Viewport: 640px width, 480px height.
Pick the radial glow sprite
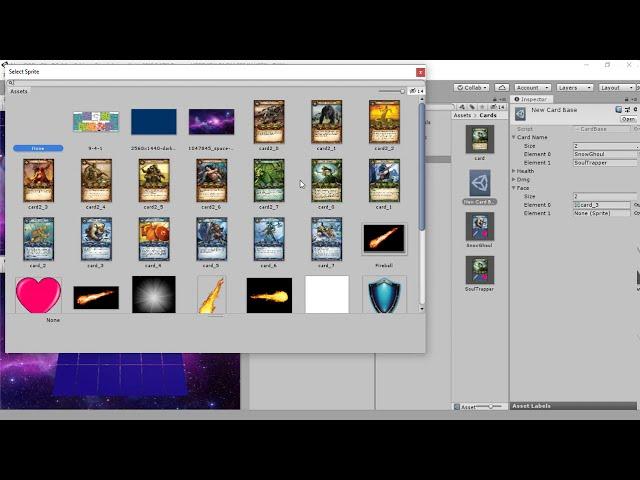[x=154, y=294]
